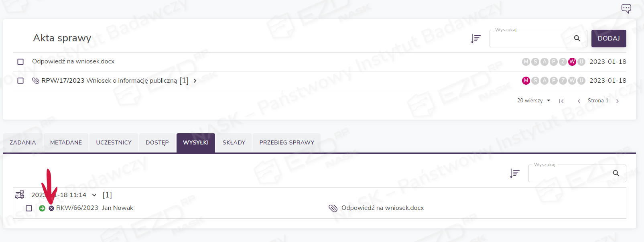Tick the checkbox for Odpowiedź na wniosek.docx

pos(20,62)
